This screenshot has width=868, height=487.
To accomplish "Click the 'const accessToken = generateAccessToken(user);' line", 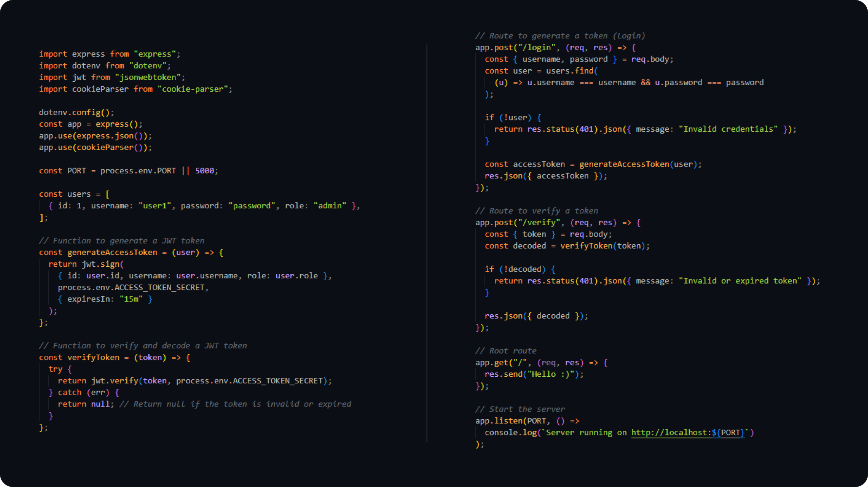I will point(593,164).
